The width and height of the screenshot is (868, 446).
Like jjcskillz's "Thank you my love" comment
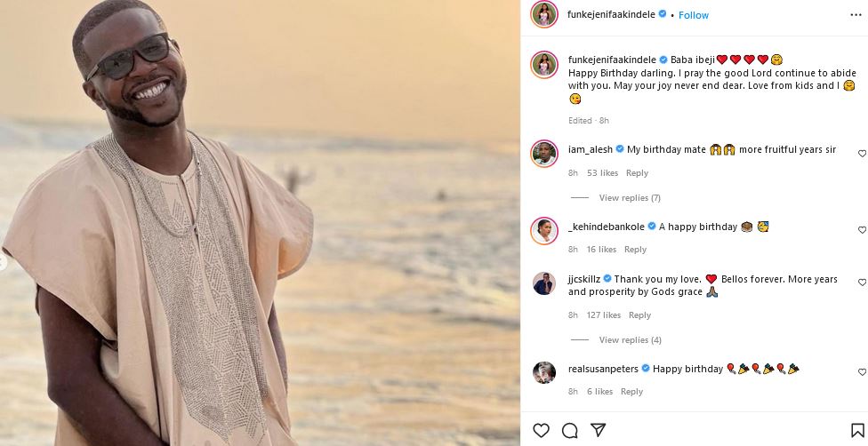click(862, 283)
